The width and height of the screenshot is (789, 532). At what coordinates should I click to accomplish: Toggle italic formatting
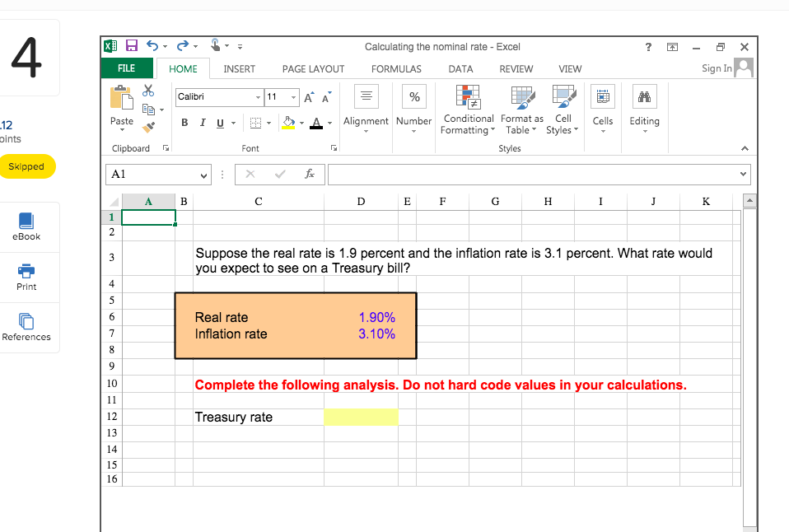pyautogui.click(x=202, y=122)
